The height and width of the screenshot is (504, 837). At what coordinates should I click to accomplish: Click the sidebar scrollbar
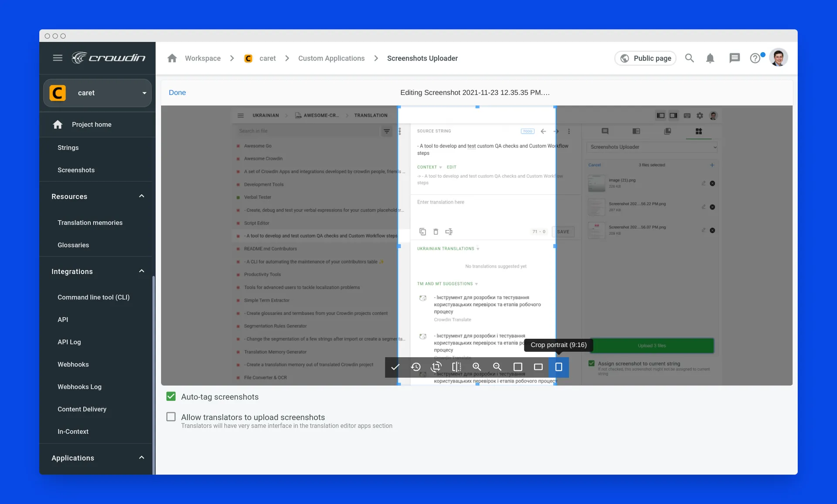pyautogui.click(x=153, y=375)
